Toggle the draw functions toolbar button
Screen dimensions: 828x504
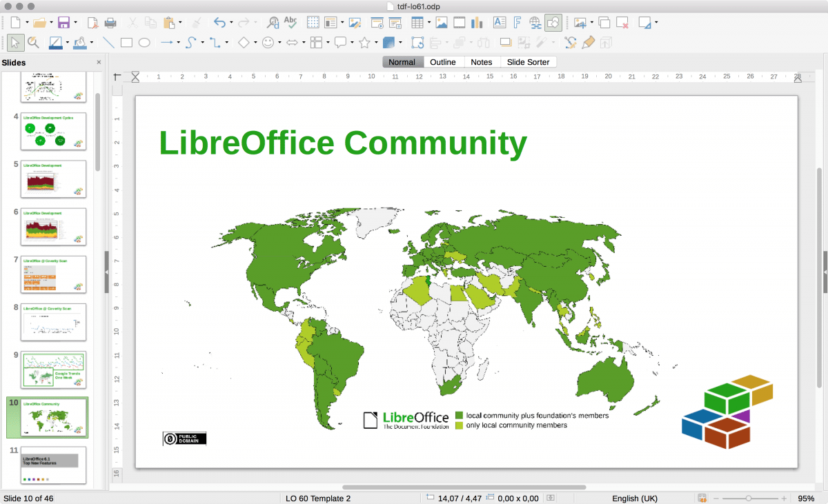point(553,23)
